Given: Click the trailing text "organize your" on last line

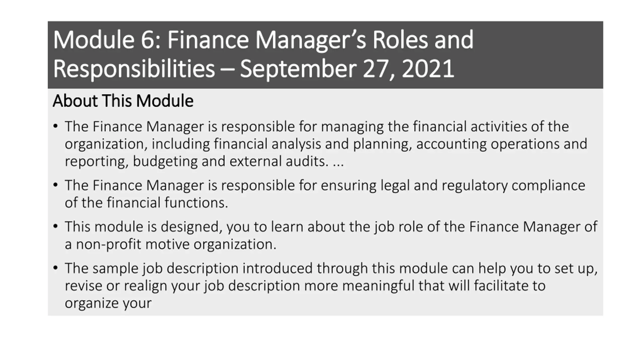Looking at the screenshot, I should [x=108, y=303].
